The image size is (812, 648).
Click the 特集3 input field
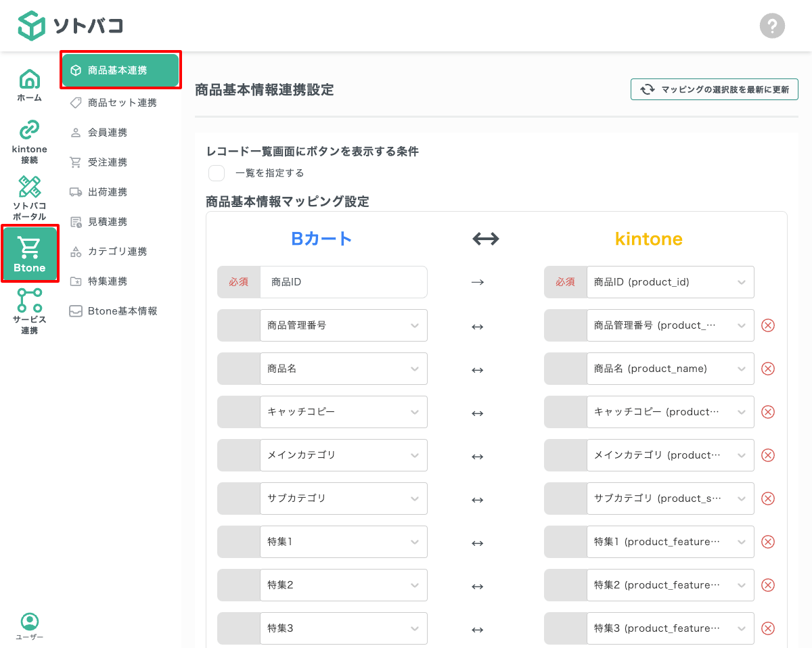(344, 628)
